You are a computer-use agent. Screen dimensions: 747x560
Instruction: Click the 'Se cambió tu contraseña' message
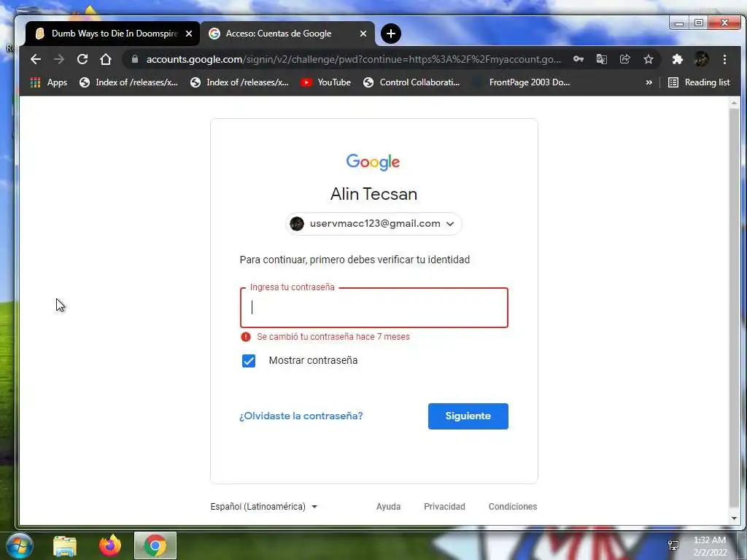333,337
